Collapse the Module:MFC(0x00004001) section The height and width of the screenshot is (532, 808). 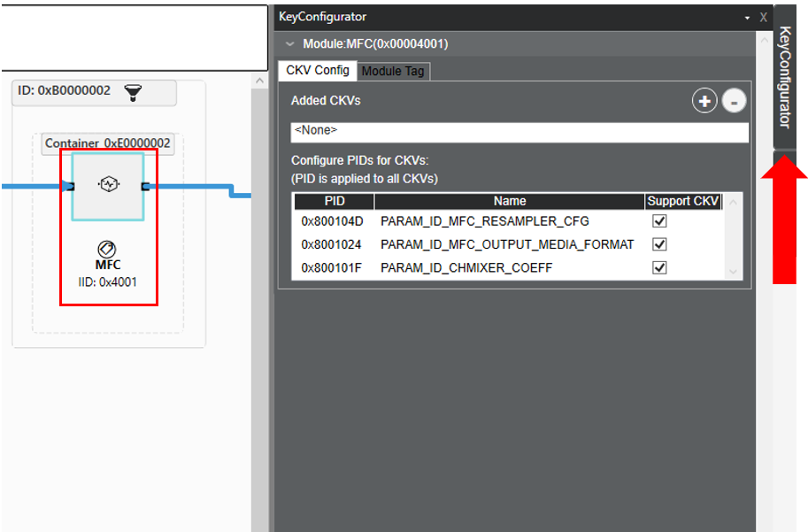point(289,42)
